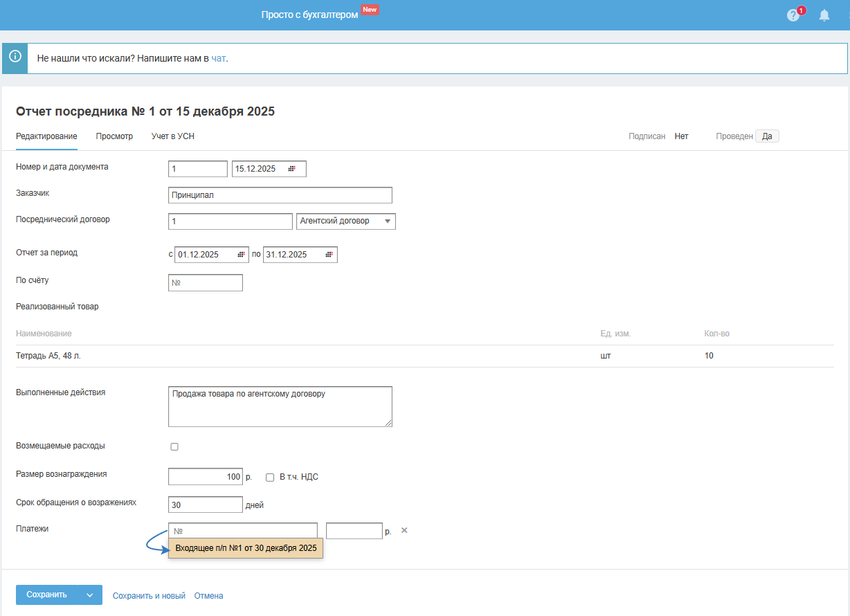Viewport: 850px width, 616px height.
Task: Click the 'Кол-во' column header
Action: (x=716, y=334)
